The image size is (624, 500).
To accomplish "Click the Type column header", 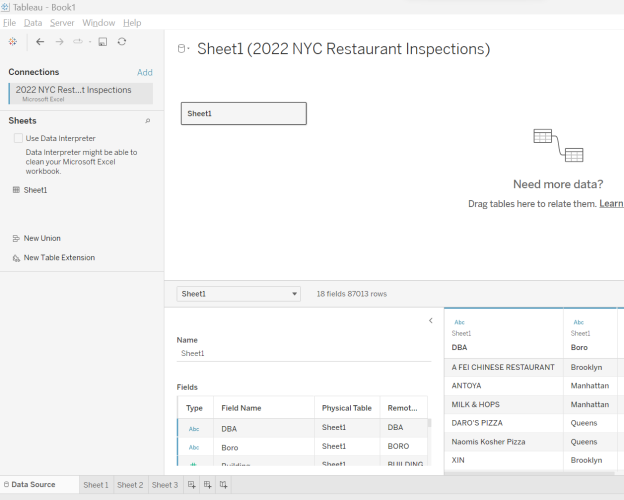I will point(194,408).
